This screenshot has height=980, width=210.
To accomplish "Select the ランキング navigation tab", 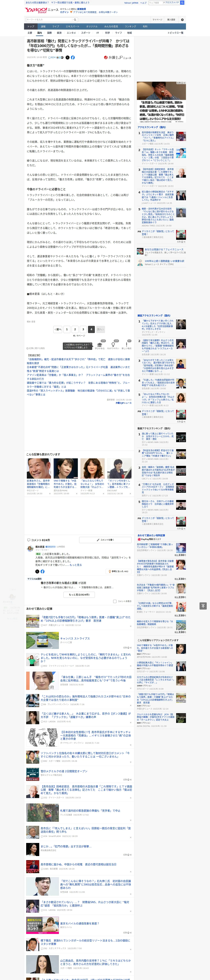I will coord(130,27).
